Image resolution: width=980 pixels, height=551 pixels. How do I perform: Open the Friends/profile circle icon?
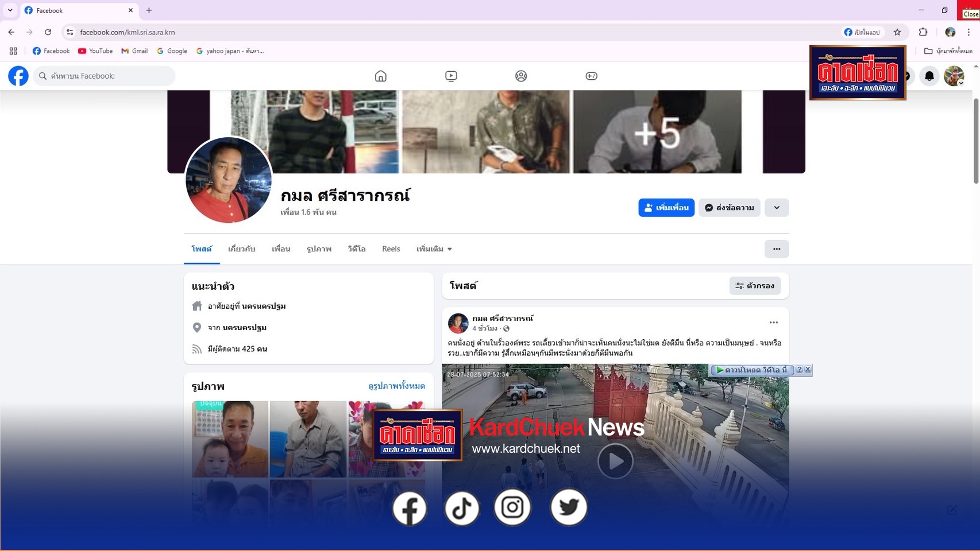coord(521,76)
